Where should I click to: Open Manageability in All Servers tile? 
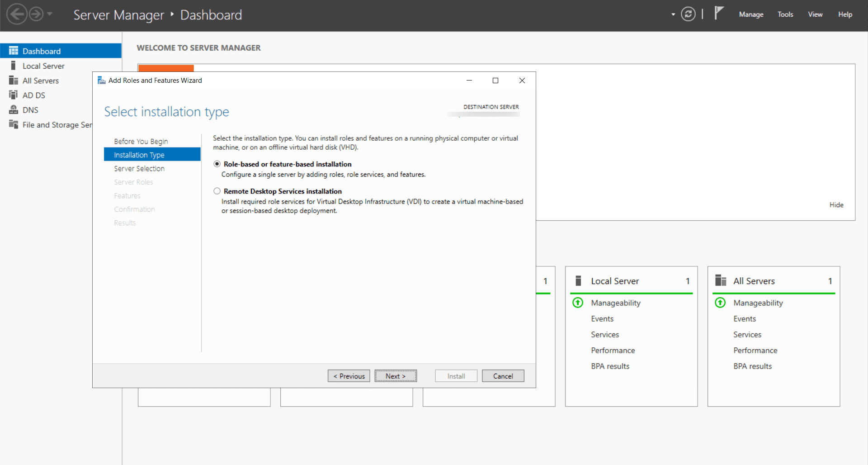(x=758, y=303)
